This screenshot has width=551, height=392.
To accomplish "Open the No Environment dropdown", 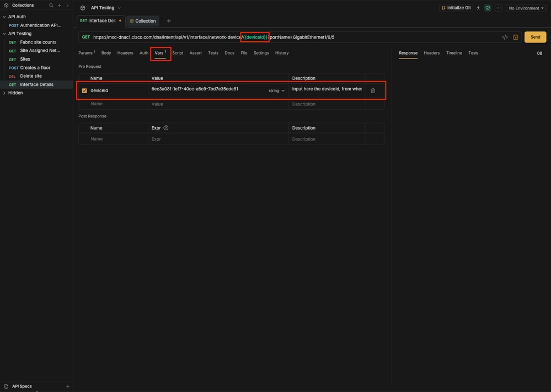I will pyautogui.click(x=526, y=8).
